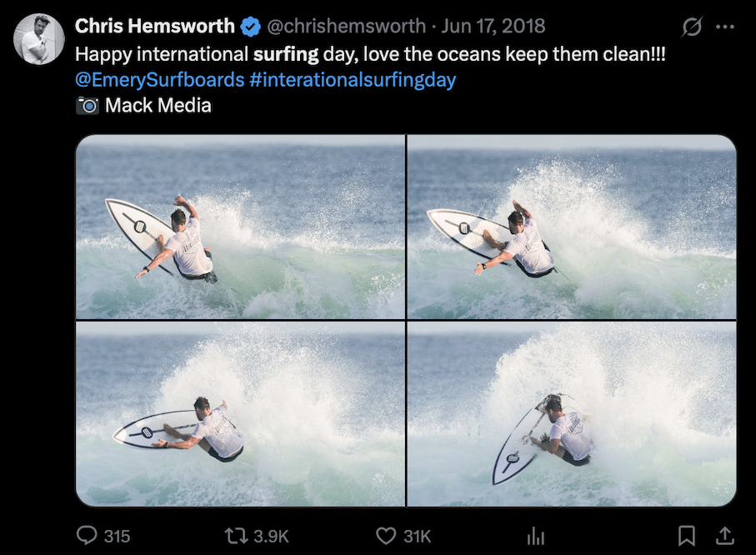Open the three-dot more options menu
Screen dimensions: 756x555
pyautogui.click(x=725, y=27)
